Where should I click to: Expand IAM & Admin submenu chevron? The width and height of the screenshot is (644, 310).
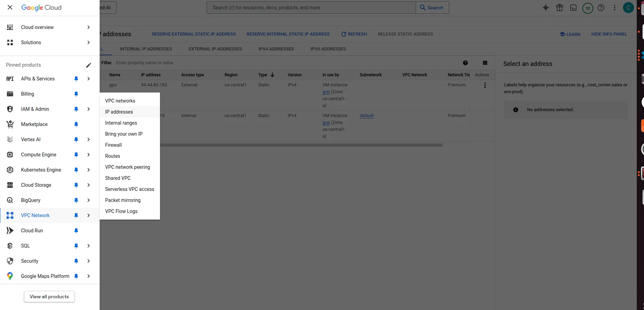pyautogui.click(x=89, y=109)
